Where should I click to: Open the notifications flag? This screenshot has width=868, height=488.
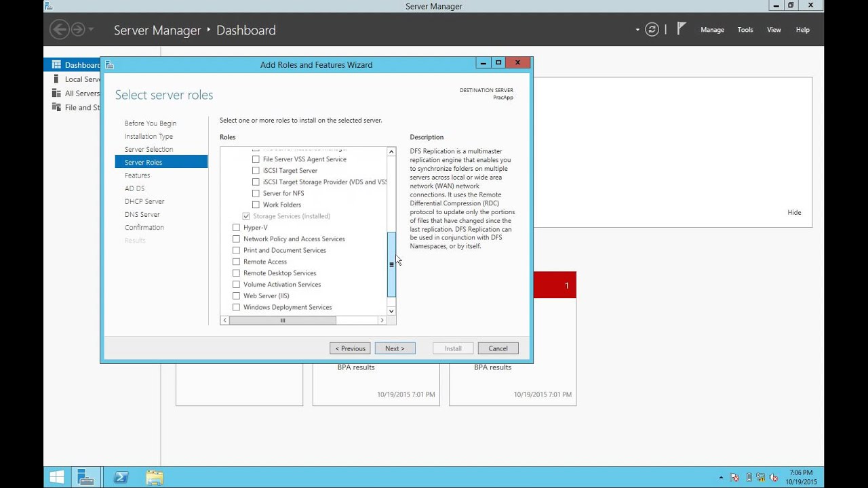pyautogui.click(x=682, y=29)
